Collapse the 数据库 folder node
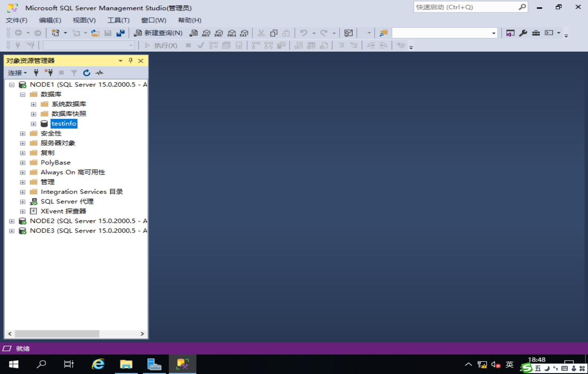The image size is (588, 374). pos(23,95)
